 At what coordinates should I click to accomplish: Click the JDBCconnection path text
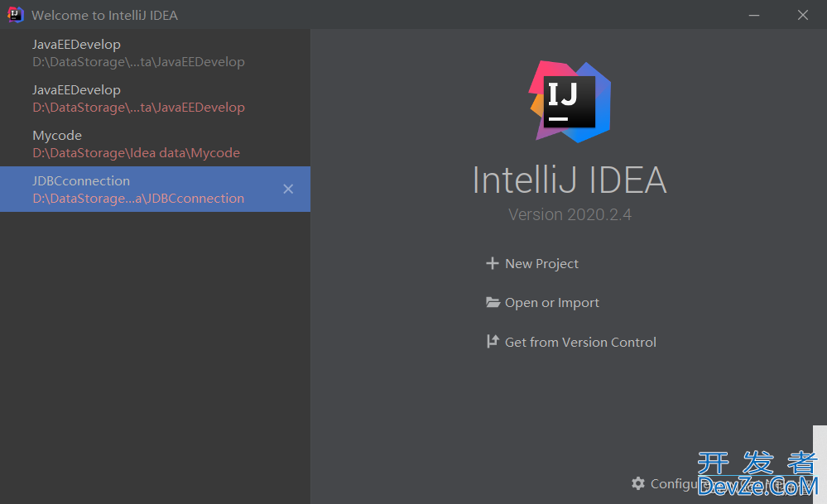(x=138, y=199)
